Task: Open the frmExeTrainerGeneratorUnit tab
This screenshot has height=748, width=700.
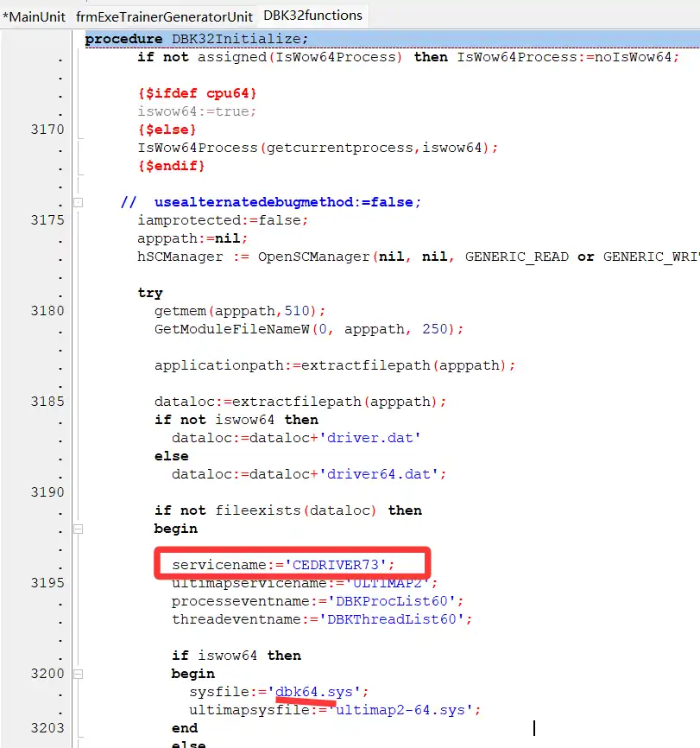Action: tap(164, 16)
